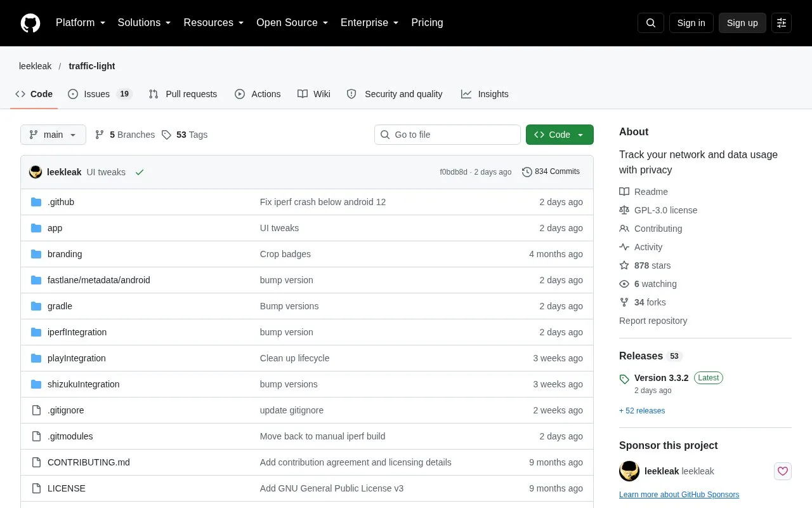Click the .github folder icon

pyautogui.click(x=36, y=202)
